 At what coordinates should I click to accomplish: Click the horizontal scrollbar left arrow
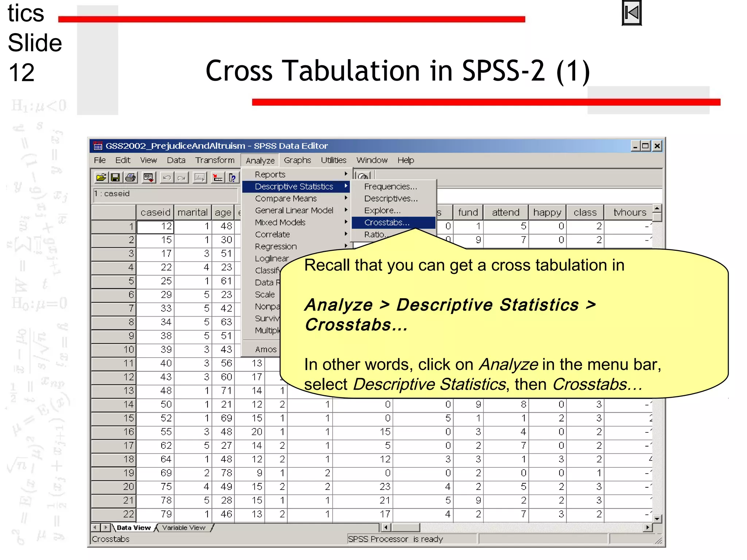(x=386, y=527)
